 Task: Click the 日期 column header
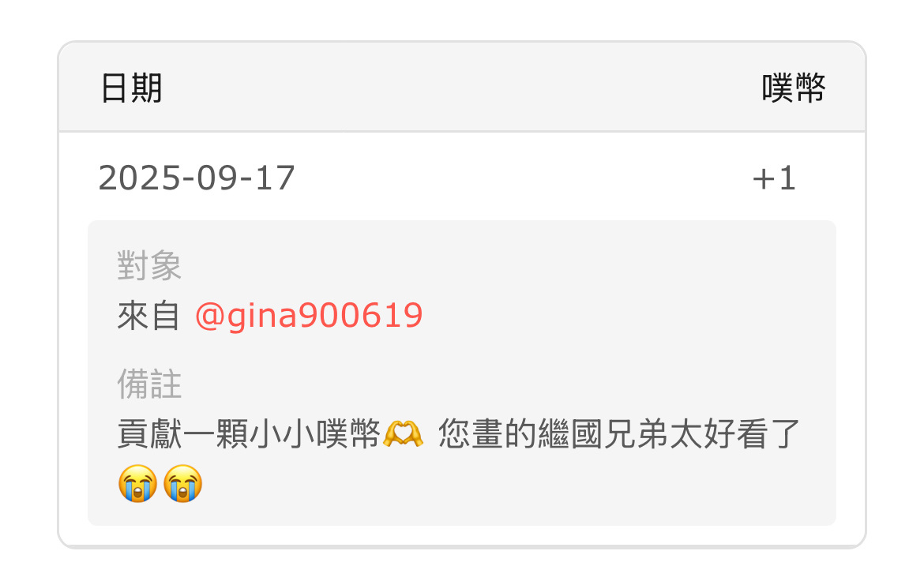coord(131,88)
